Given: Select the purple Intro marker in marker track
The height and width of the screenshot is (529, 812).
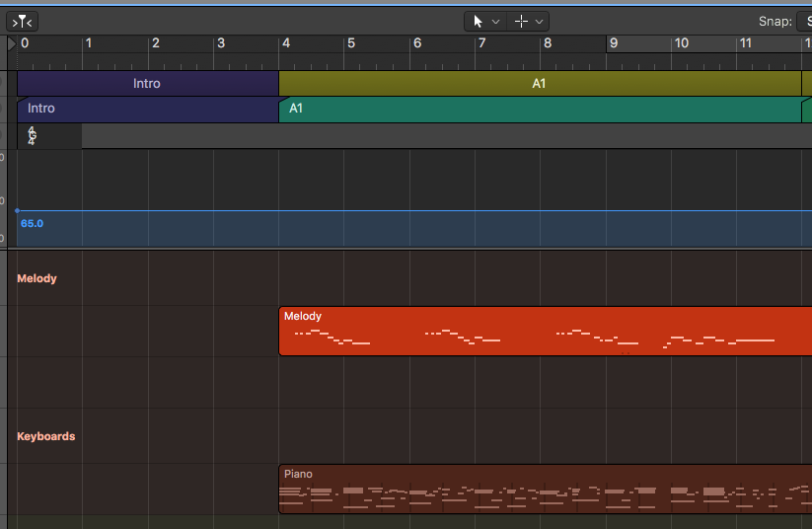Looking at the screenshot, I should (148, 109).
